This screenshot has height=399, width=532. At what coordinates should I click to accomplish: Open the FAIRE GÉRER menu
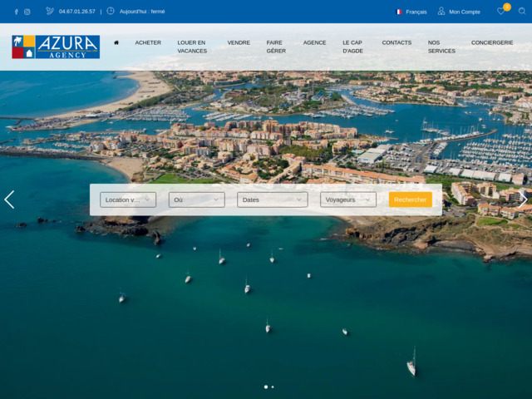(x=276, y=47)
